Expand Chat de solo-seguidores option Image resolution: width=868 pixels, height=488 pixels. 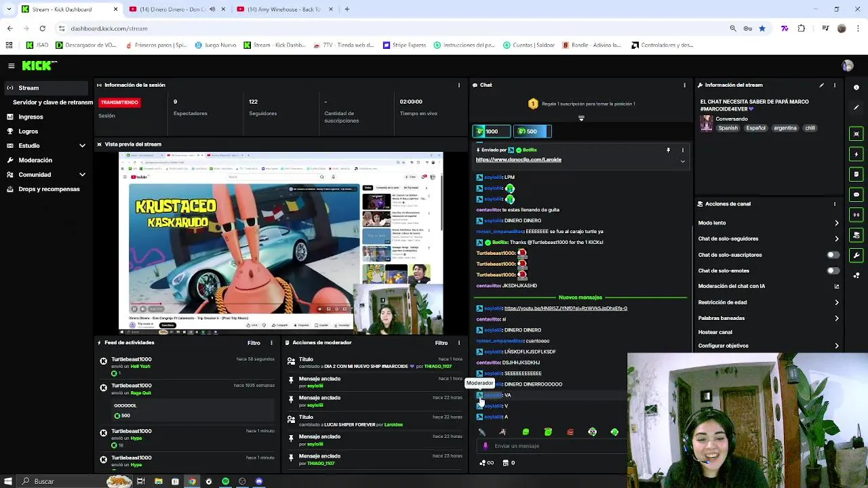[x=836, y=239]
